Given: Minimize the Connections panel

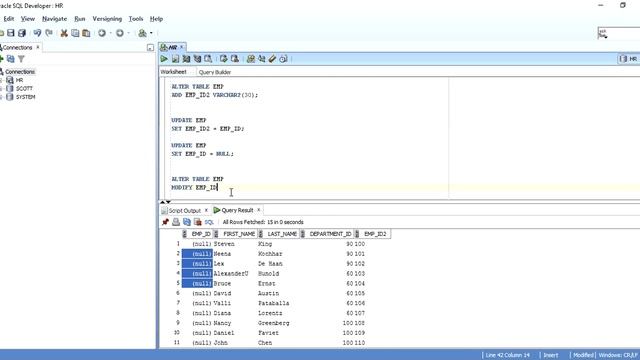Looking at the screenshot, I should tap(150, 48).
